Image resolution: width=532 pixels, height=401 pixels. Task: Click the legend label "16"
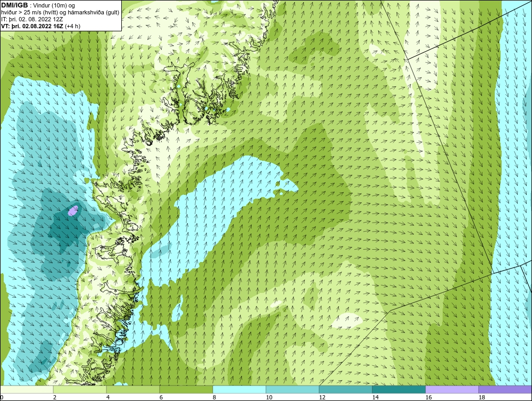click(x=428, y=397)
